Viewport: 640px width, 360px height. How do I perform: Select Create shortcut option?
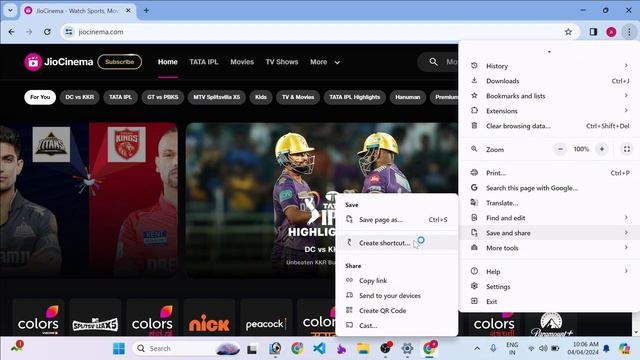click(396, 243)
